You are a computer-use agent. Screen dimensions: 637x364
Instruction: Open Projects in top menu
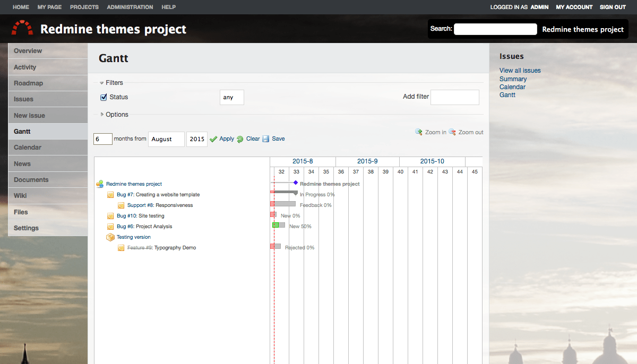[84, 7]
